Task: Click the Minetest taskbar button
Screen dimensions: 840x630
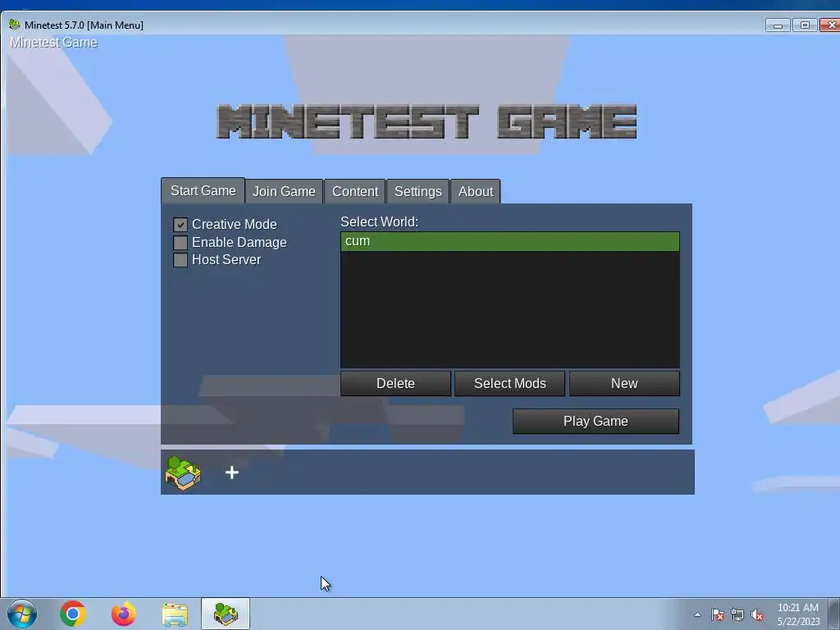Action: (226, 614)
